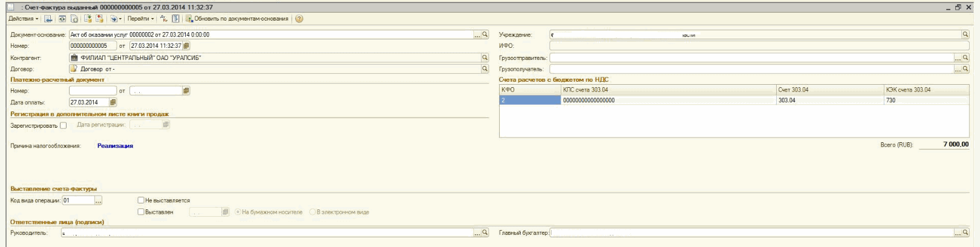
Task: Click ellipsis button in Документ-основание field
Action: tap(477, 35)
